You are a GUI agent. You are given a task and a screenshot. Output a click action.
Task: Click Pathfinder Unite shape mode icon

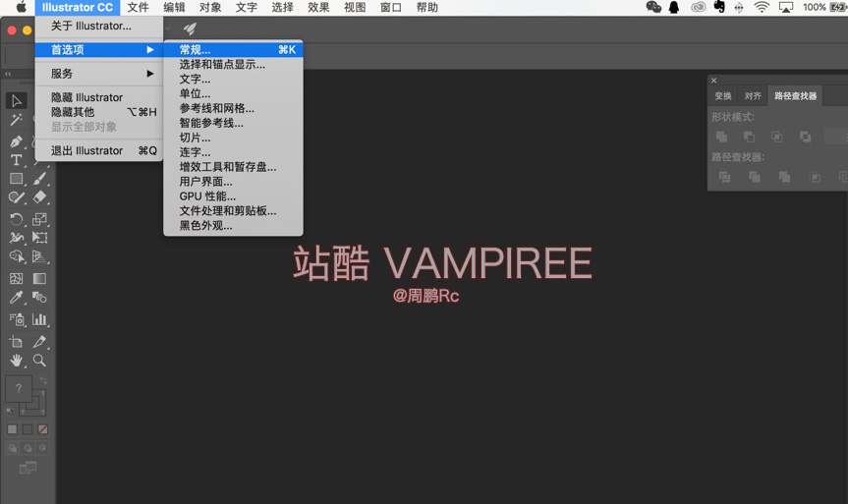[721, 137]
